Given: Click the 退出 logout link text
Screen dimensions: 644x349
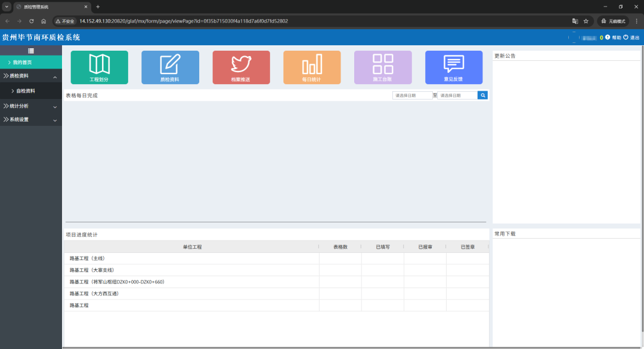Looking at the screenshot, I should (634, 38).
